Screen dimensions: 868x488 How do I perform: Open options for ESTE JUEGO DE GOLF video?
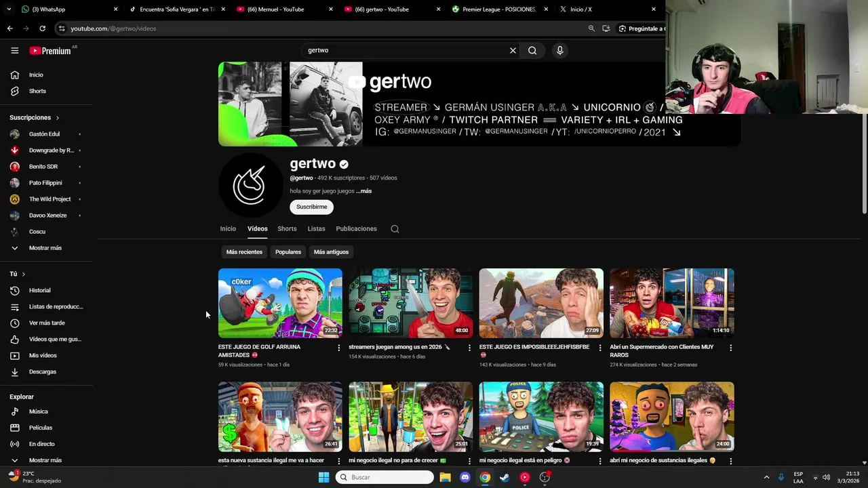[x=339, y=348]
